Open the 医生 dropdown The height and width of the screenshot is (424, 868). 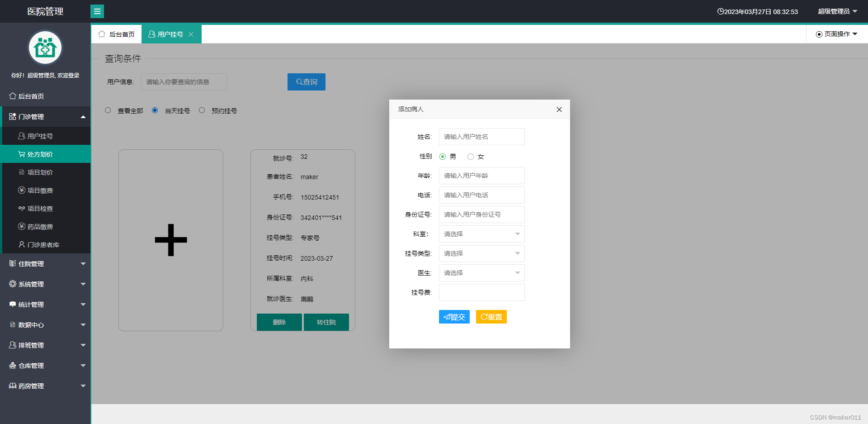(x=482, y=273)
